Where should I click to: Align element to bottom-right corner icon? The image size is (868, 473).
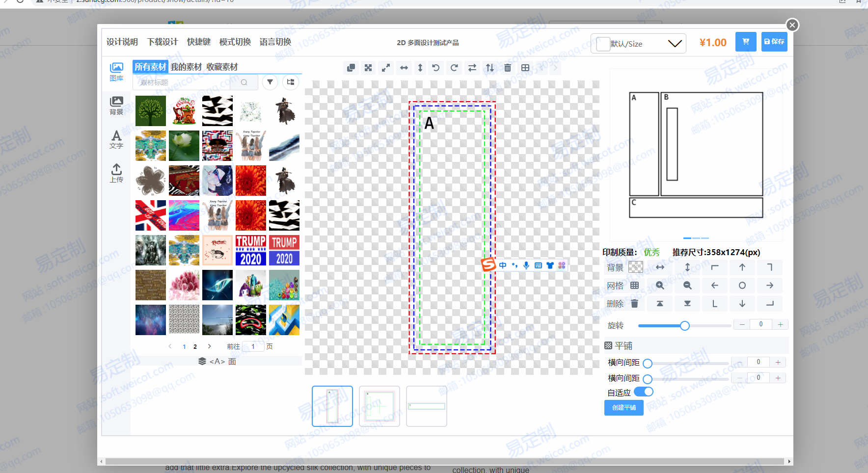tap(770, 304)
